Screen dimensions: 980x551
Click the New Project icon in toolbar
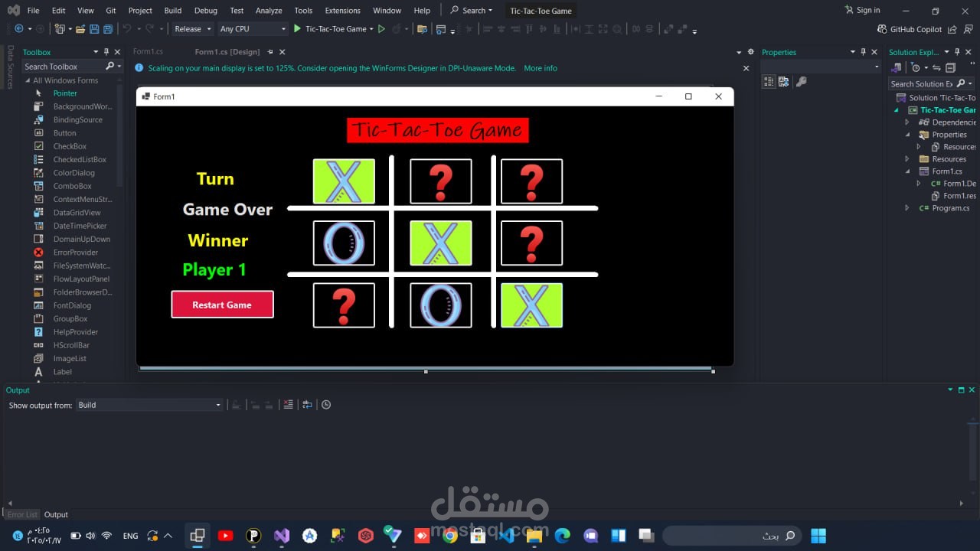click(60, 29)
